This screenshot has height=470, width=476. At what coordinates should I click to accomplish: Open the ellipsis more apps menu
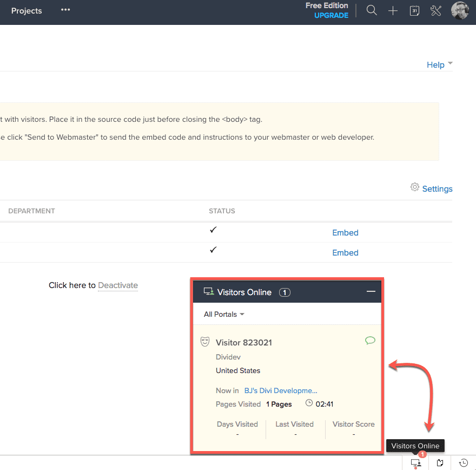tap(65, 10)
